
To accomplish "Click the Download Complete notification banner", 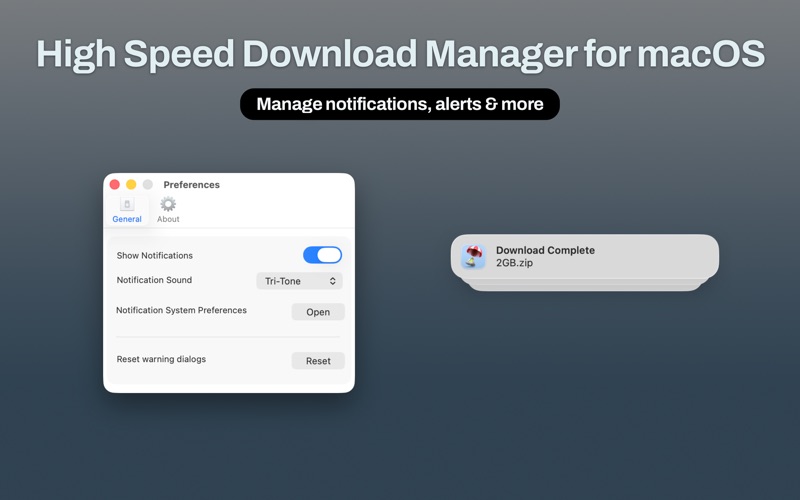I will [585, 257].
